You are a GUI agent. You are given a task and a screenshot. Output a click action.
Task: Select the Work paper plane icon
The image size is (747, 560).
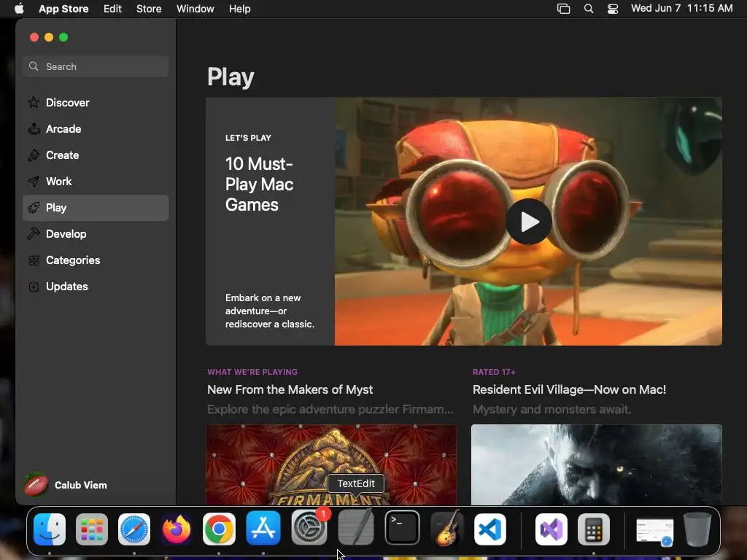click(x=34, y=182)
